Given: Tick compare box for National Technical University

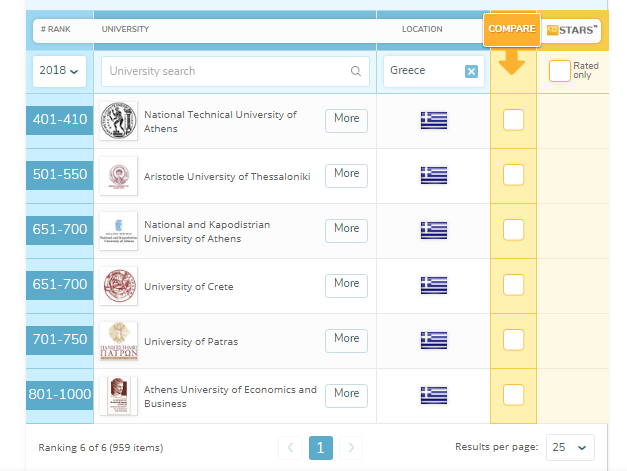Looking at the screenshot, I should click(513, 120).
